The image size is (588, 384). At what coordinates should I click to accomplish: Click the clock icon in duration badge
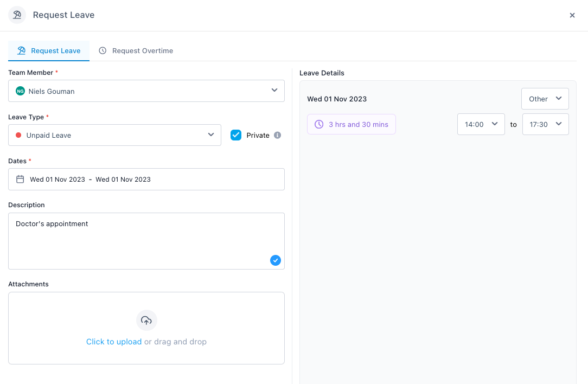pyautogui.click(x=319, y=125)
